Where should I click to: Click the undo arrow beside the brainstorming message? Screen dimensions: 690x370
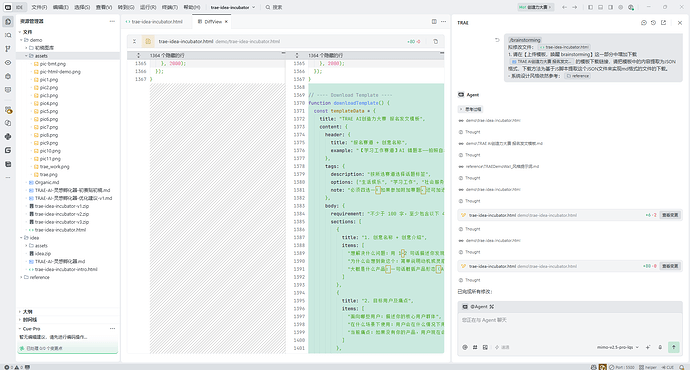coord(497,40)
